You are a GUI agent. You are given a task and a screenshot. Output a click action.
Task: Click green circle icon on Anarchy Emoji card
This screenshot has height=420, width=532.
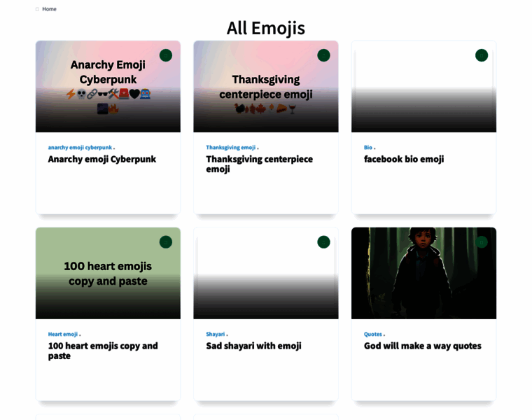pos(166,55)
